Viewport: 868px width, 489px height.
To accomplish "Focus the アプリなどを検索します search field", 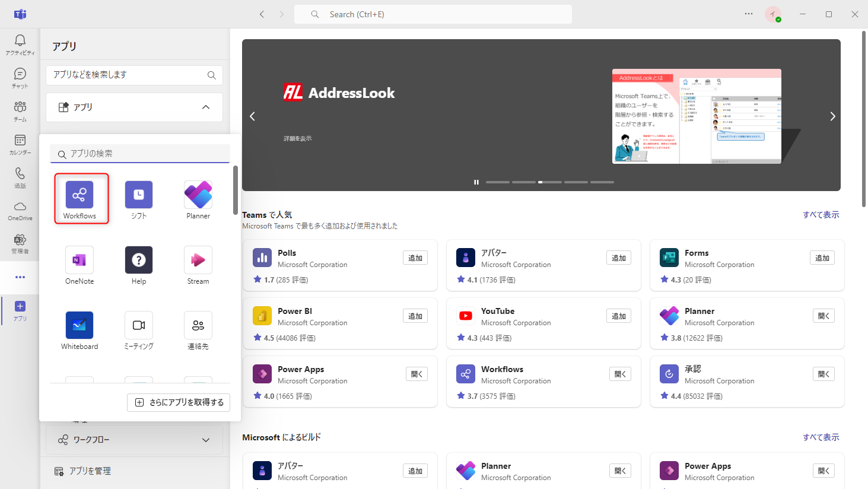I will [x=134, y=75].
